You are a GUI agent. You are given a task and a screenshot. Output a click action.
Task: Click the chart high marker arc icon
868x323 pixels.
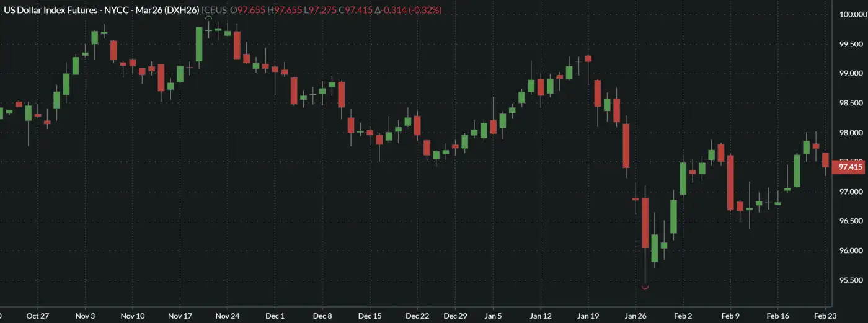coord(208,20)
